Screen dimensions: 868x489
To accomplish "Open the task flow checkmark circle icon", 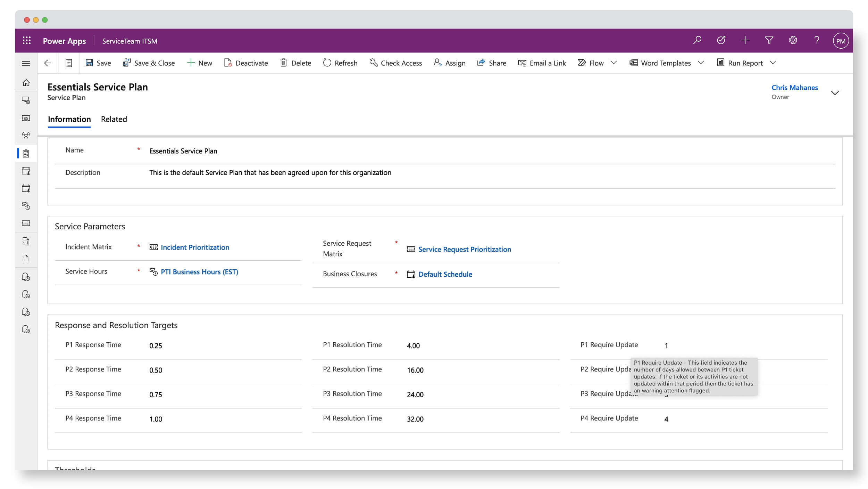I will tap(721, 40).
